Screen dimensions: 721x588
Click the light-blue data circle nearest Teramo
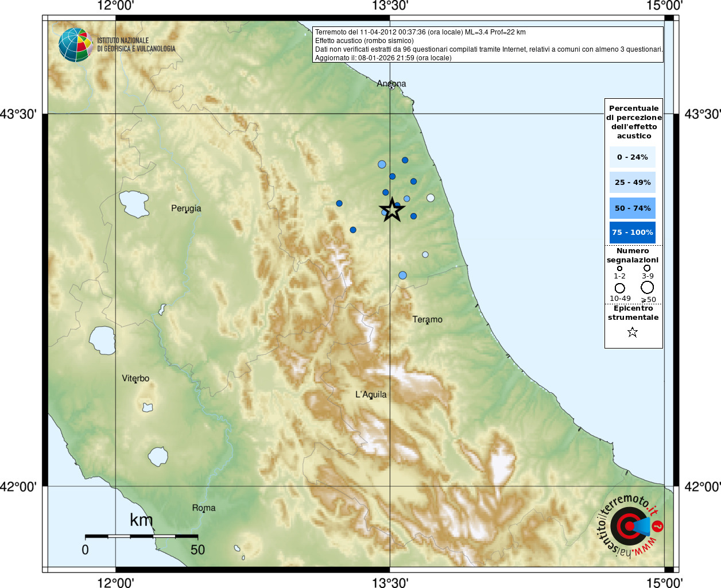(402, 276)
